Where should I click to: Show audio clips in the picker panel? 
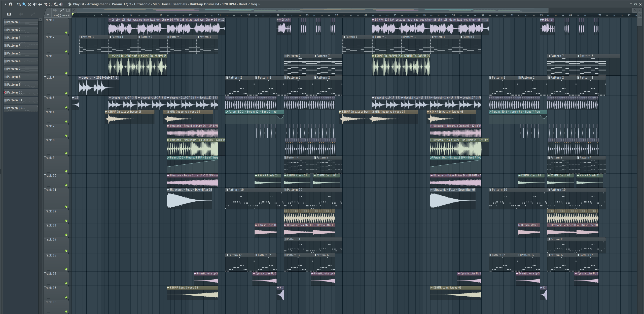click(21, 14)
